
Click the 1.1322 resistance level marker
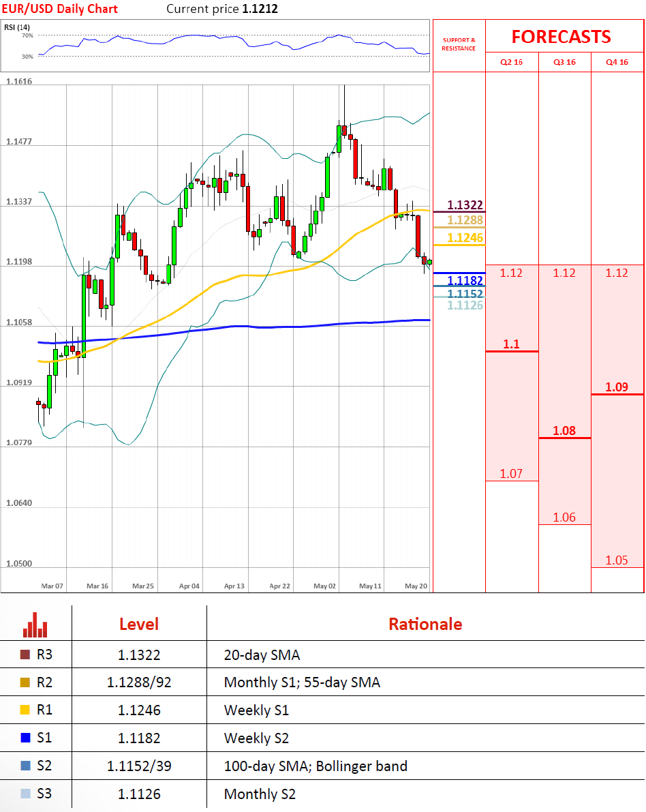coord(465,205)
